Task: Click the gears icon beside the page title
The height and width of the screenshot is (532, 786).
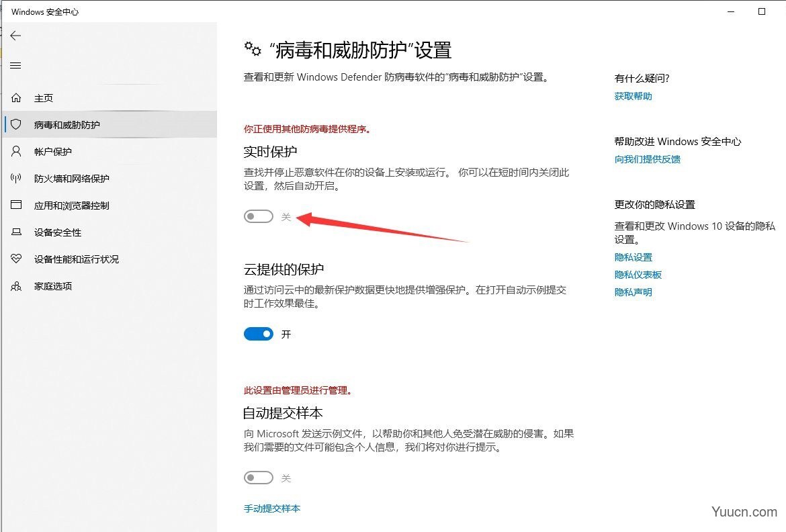Action: [253, 49]
